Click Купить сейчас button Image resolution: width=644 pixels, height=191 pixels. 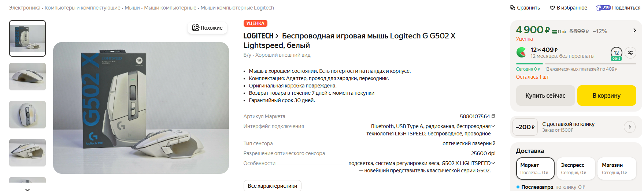pyautogui.click(x=545, y=95)
